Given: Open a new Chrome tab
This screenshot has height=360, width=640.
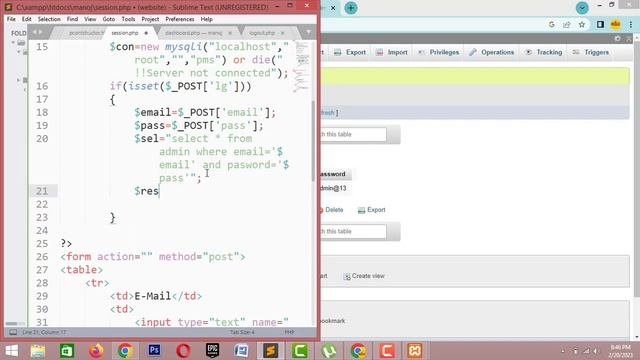Looking at the screenshot, I should [x=351, y=8].
